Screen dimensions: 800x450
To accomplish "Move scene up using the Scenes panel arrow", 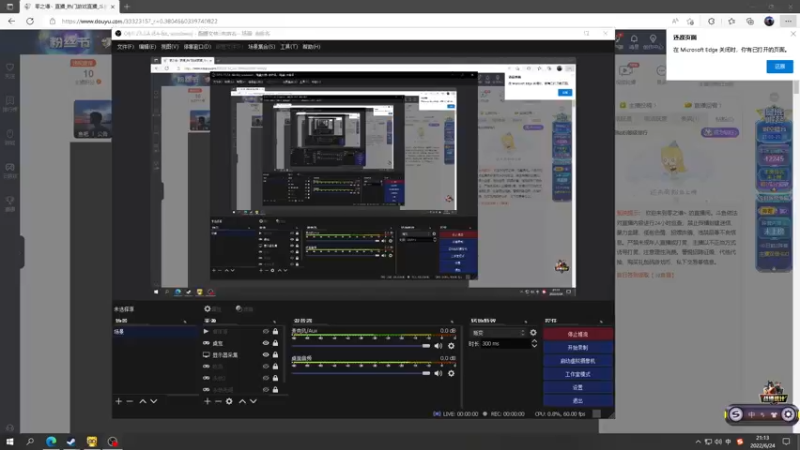I will point(143,402).
